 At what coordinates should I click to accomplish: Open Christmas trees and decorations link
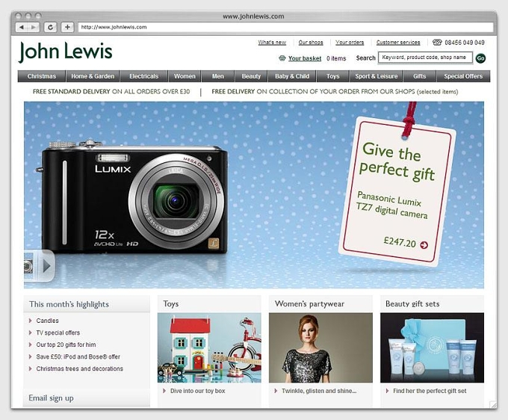80,368
